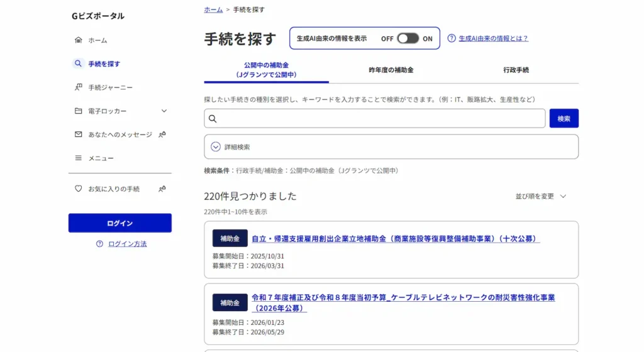Click the ログイン button
This screenshot has height=352, width=644.
point(119,223)
